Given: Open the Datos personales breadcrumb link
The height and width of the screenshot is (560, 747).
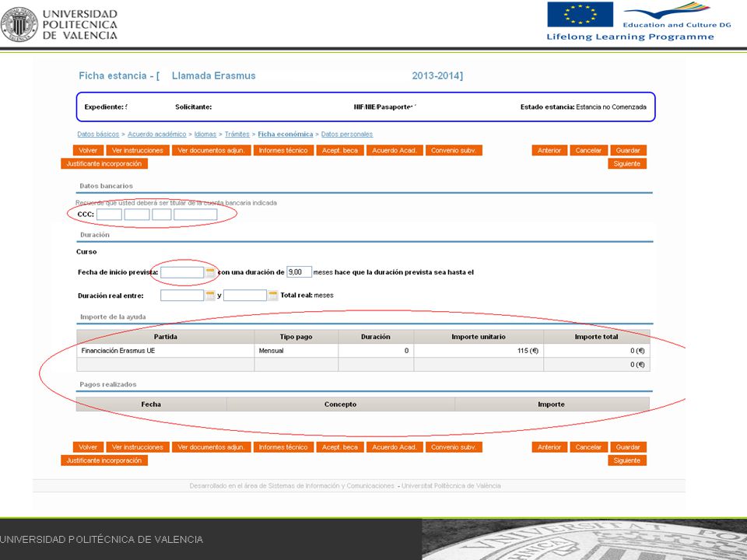Looking at the screenshot, I should pos(347,135).
